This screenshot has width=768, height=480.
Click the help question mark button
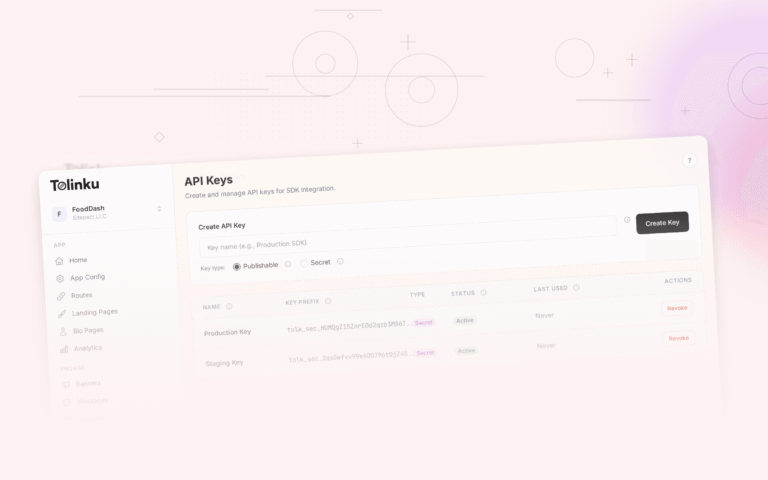689,160
